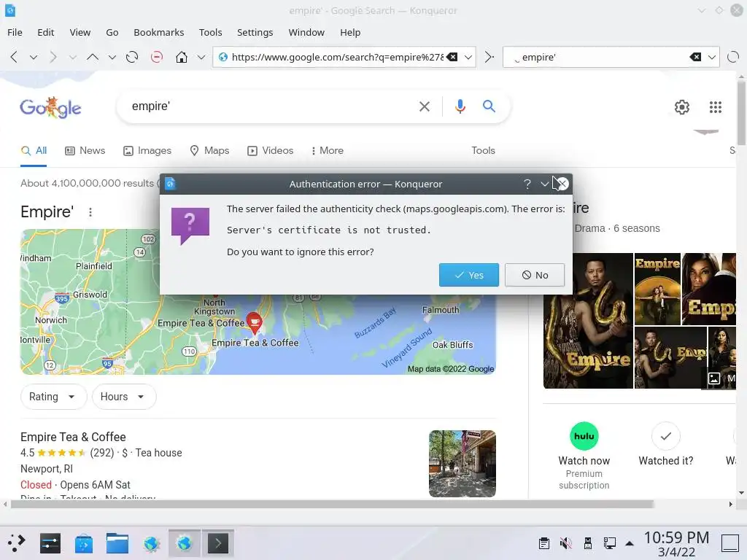
Task: Click the URL address field
Action: [337, 57]
